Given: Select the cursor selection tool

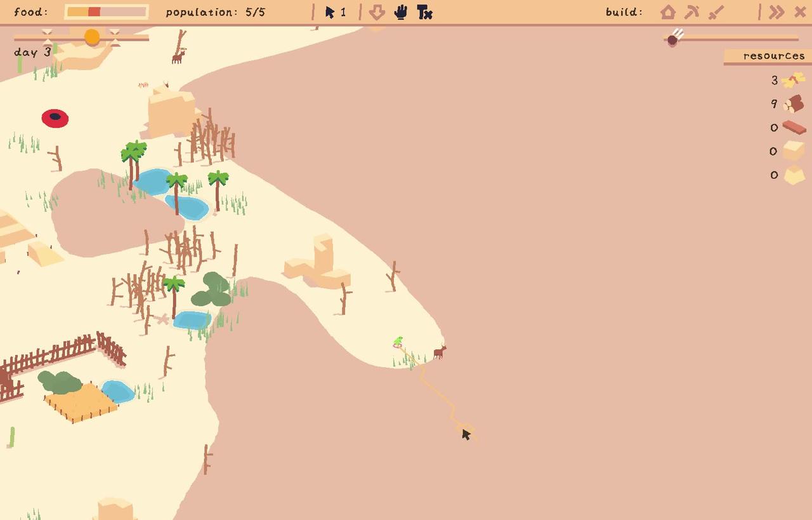Looking at the screenshot, I should [330, 12].
